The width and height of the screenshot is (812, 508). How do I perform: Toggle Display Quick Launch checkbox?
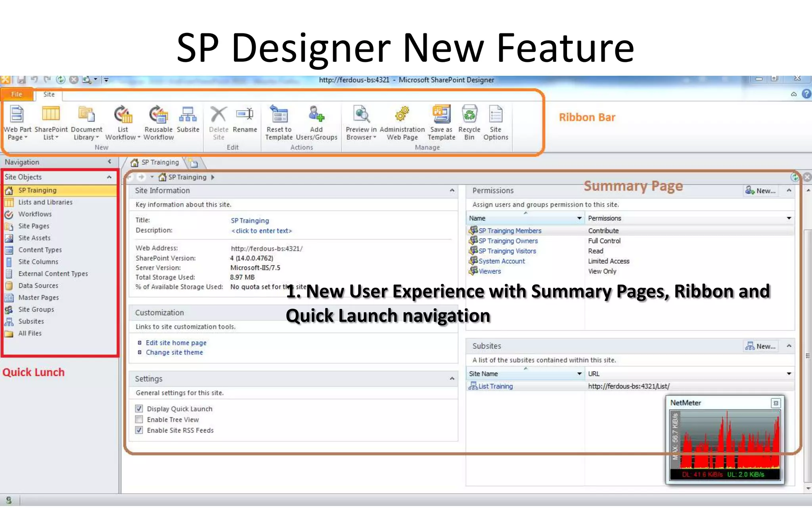coord(139,408)
